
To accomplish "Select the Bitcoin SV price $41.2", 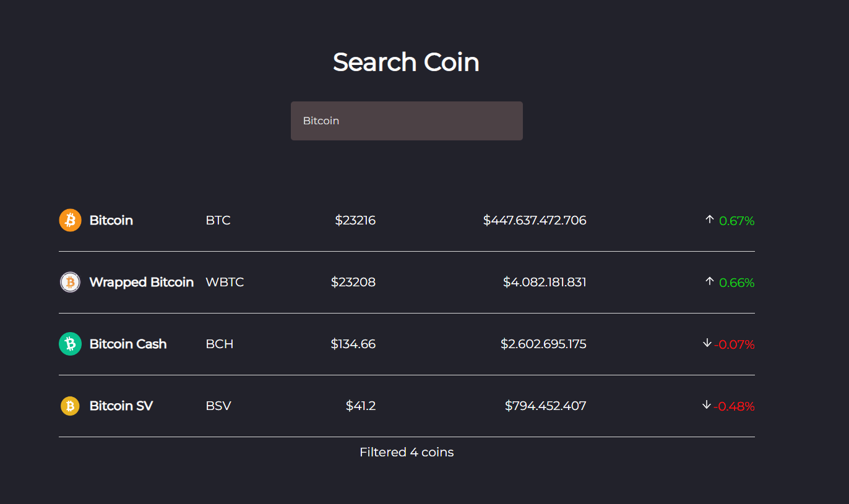I will (361, 406).
